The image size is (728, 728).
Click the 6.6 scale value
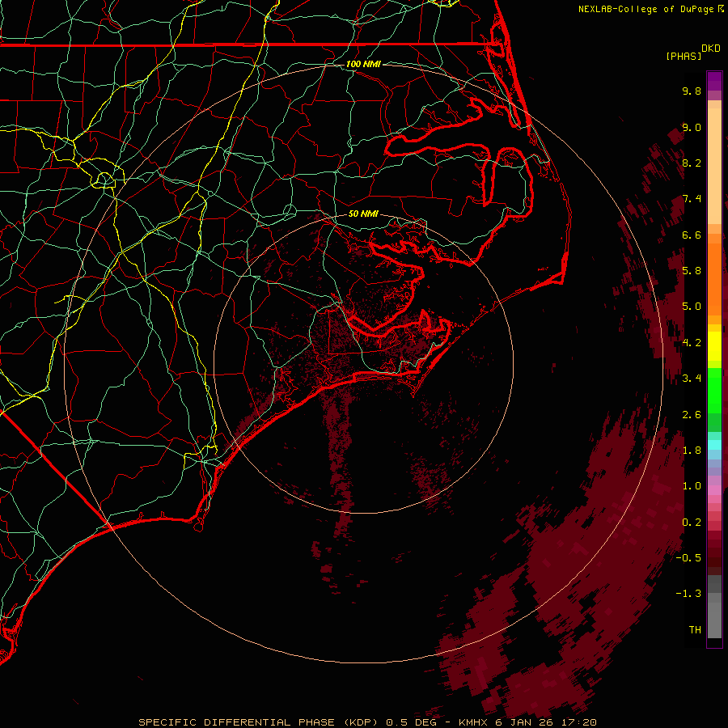692,235
